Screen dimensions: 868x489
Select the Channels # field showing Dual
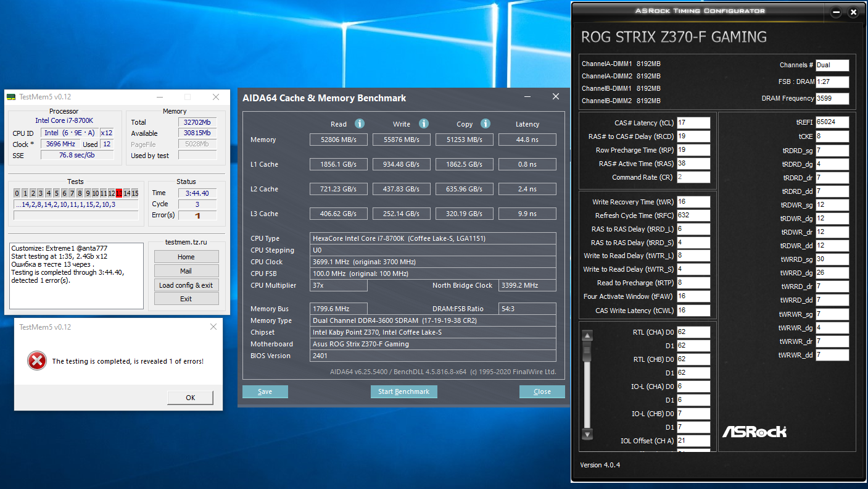[x=832, y=65]
